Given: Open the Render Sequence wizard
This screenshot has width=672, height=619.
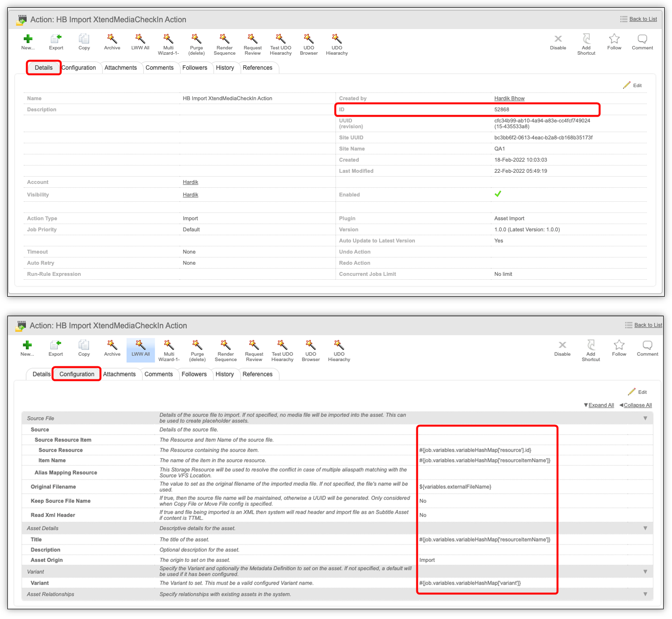Looking at the screenshot, I should click(224, 44).
